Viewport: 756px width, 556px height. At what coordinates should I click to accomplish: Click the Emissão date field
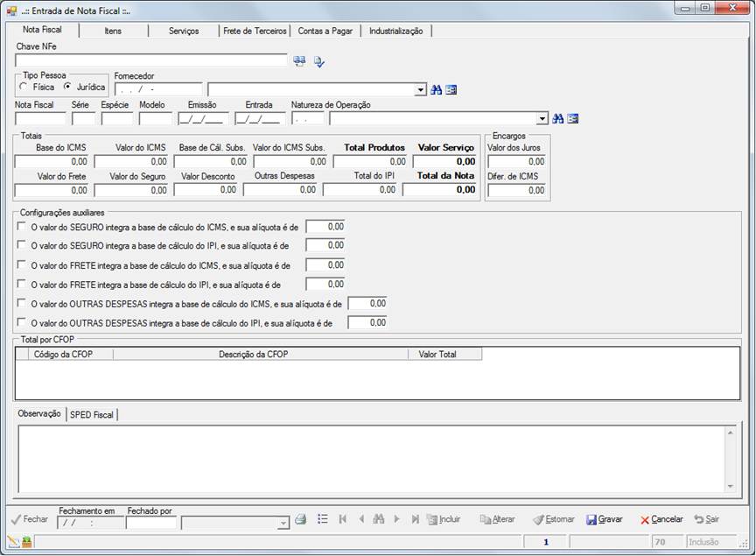[x=204, y=119]
